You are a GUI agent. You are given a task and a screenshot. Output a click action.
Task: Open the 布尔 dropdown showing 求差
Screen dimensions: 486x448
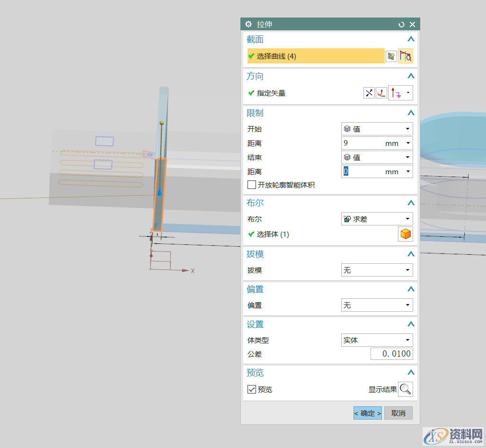coord(377,219)
